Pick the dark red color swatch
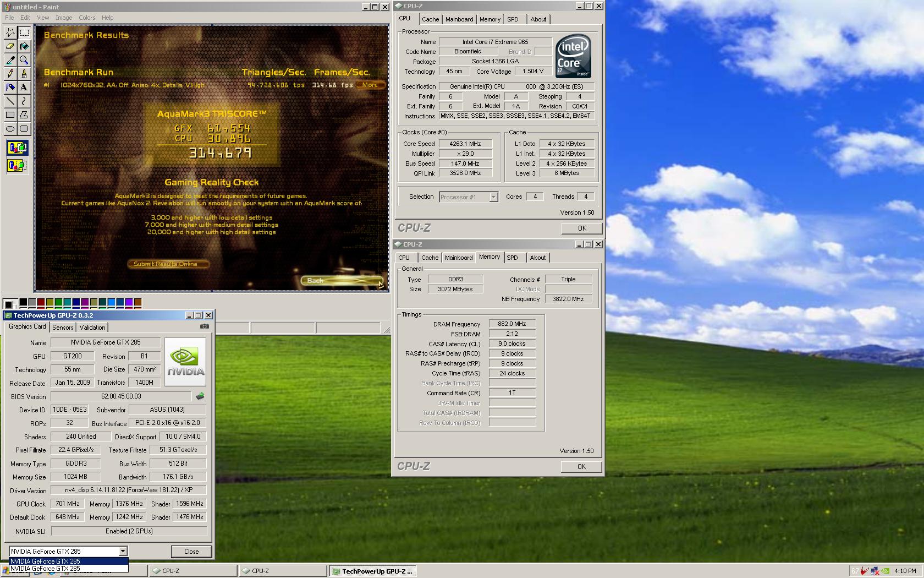Viewport: 924px width, 578px height. [x=41, y=302]
